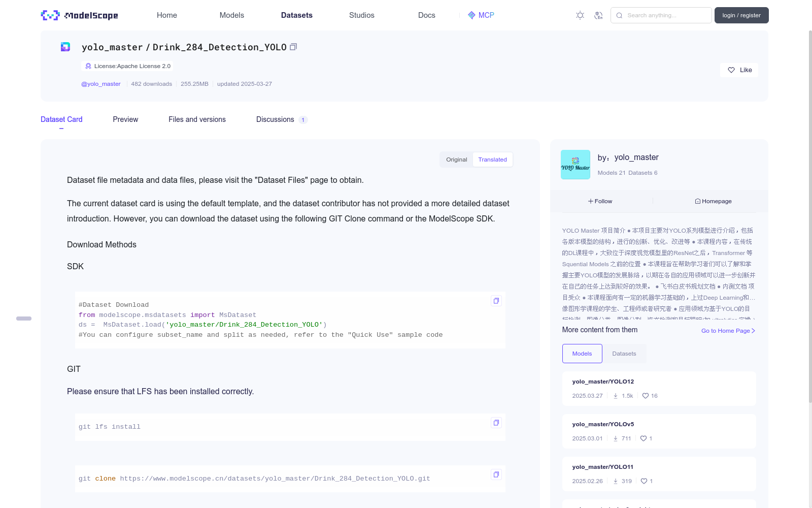Click the '482 downloads' text

(151, 84)
